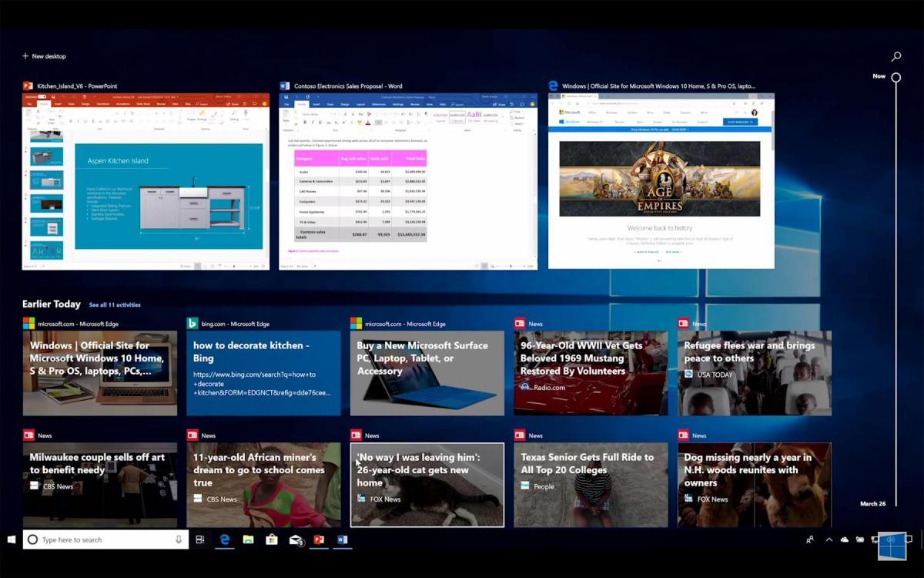924x578 pixels.
Task: Click News app icon above Dog missing card
Action: tap(684, 435)
